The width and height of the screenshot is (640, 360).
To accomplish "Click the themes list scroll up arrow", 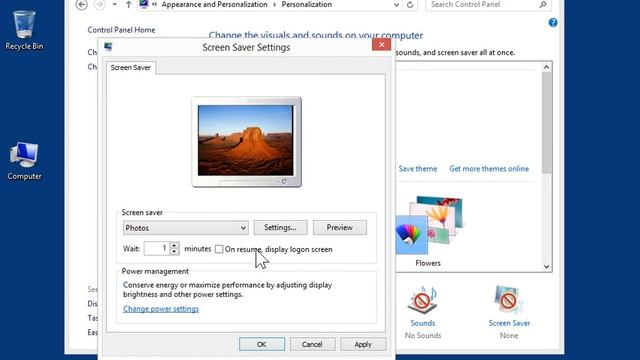I will [547, 67].
